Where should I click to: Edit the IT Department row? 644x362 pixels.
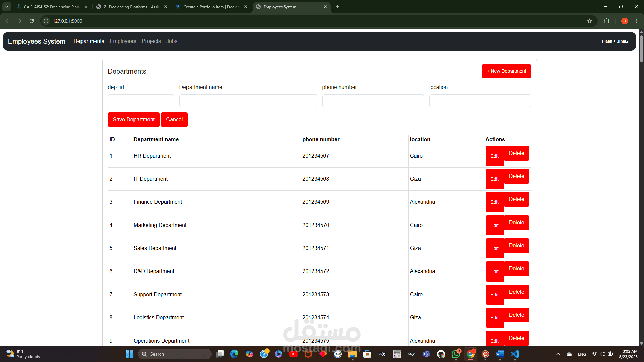tap(494, 179)
